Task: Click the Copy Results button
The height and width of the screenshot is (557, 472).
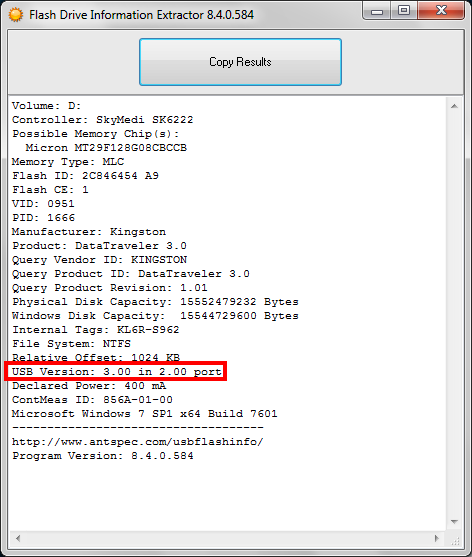Action: (x=240, y=62)
